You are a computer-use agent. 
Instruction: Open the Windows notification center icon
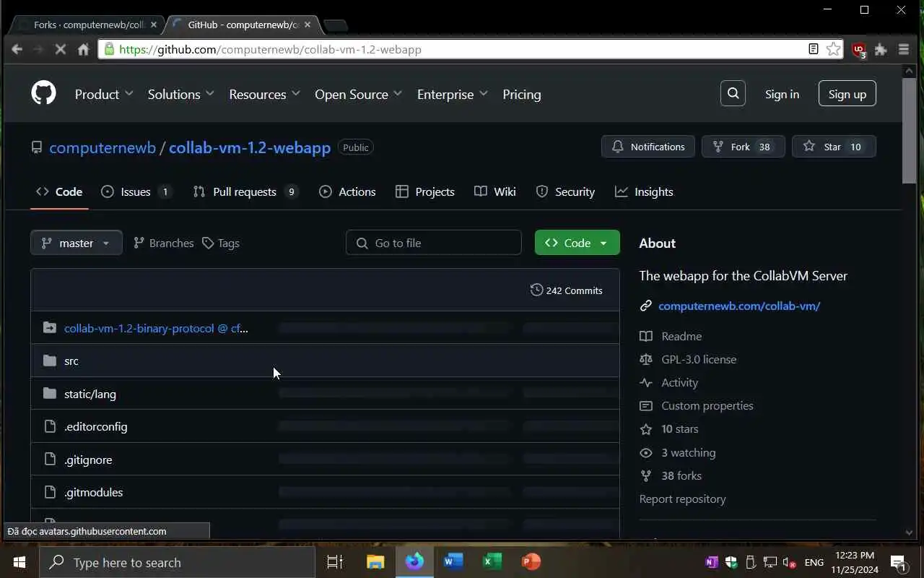click(x=898, y=562)
